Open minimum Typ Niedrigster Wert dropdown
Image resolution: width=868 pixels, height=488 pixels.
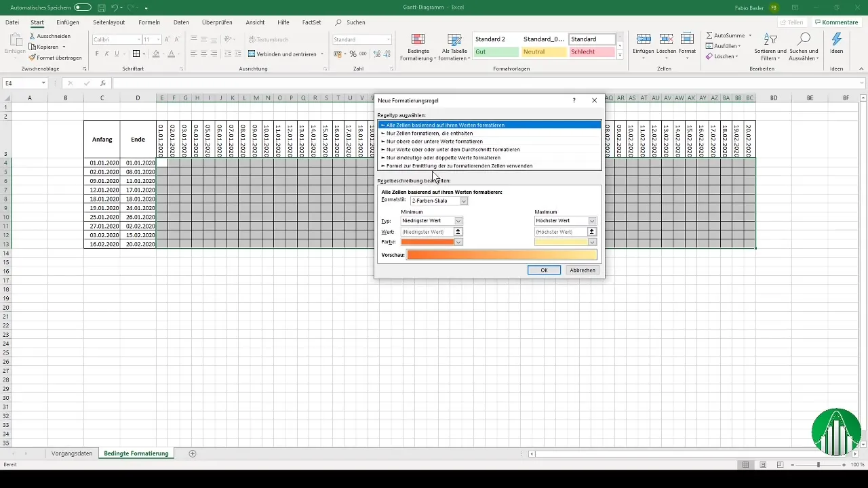click(x=458, y=221)
